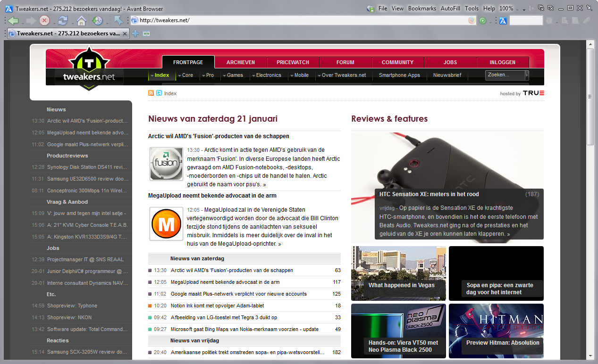The width and height of the screenshot is (598, 364).
Task: Open the 'What happened in Vegas' thumbnail
Action: click(x=398, y=273)
